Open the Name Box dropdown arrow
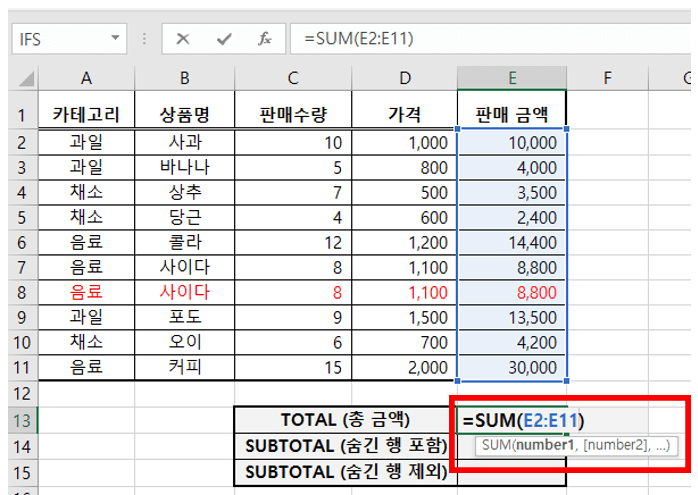Screen dimensions: 698x495 [x=115, y=38]
